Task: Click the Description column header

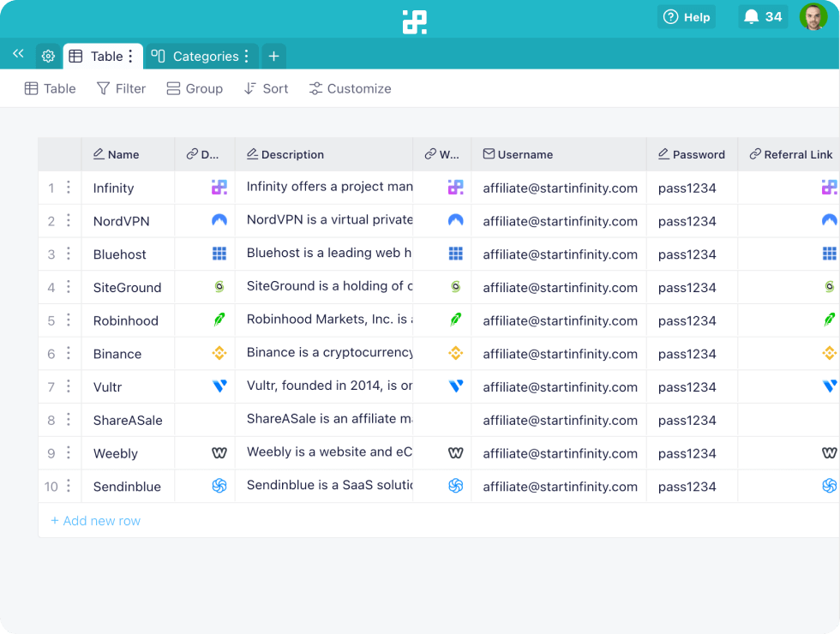Action: click(324, 154)
